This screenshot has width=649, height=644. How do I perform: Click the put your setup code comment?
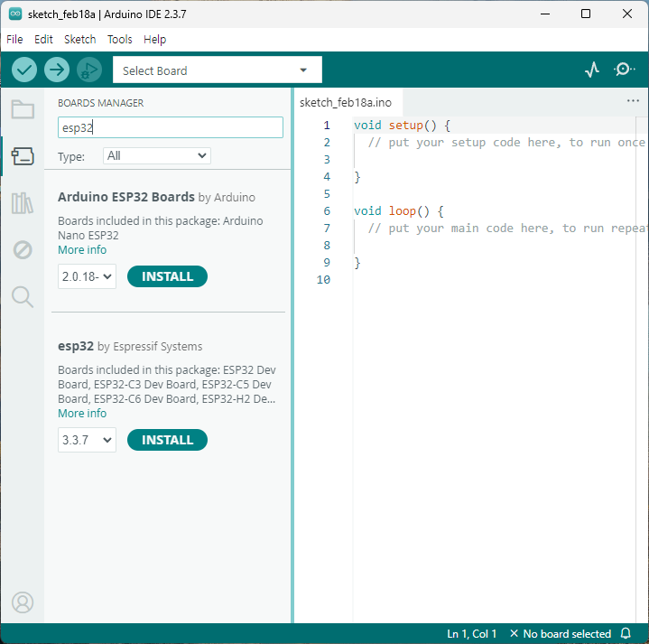pyautogui.click(x=506, y=143)
